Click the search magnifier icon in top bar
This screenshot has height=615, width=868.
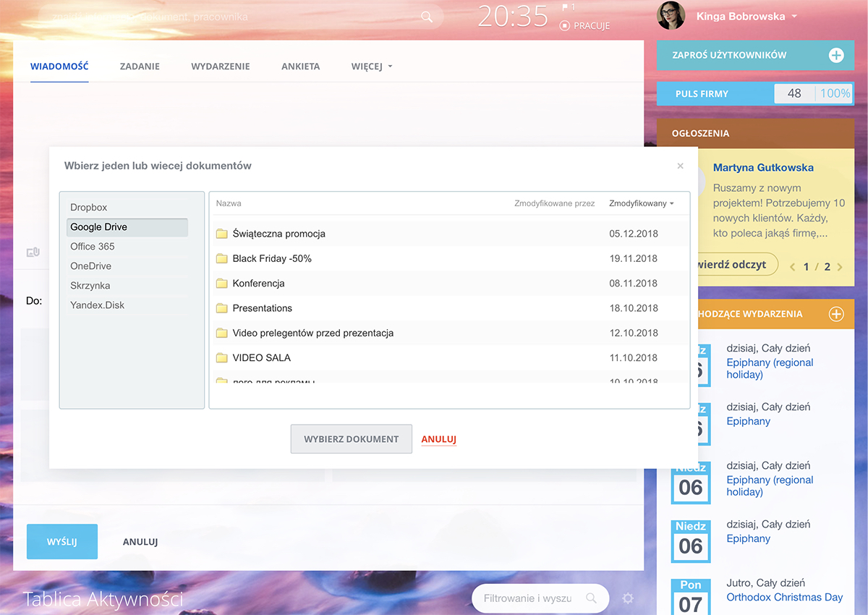pyautogui.click(x=427, y=17)
